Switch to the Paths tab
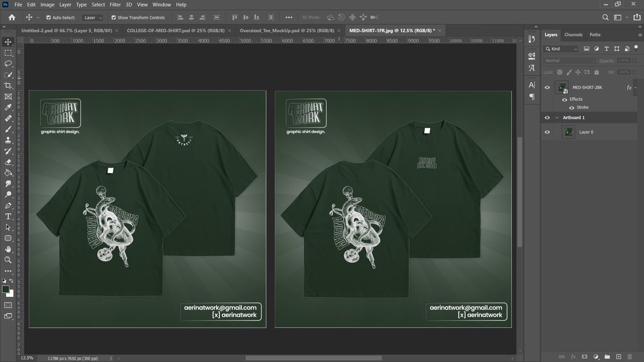 pyautogui.click(x=595, y=35)
